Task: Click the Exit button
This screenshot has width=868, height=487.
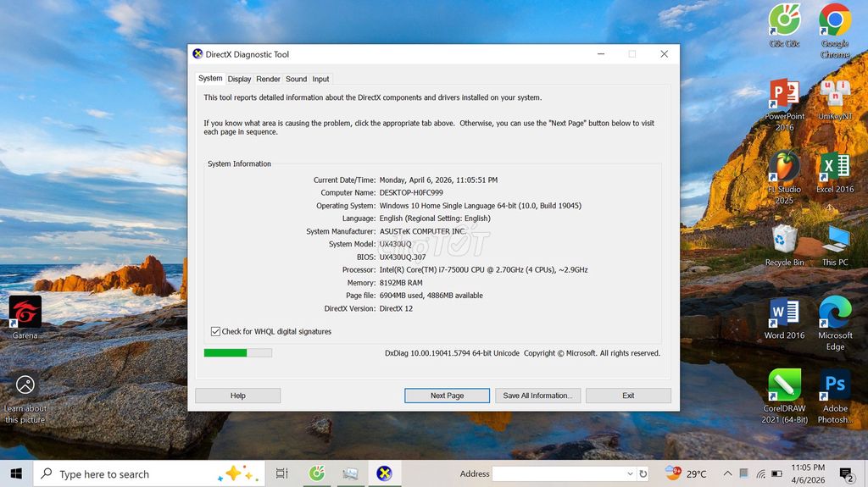Action: [628, 396]
